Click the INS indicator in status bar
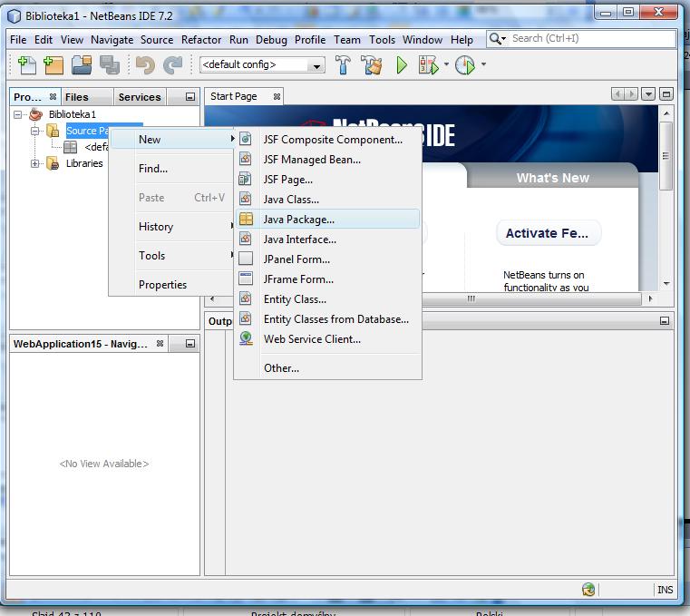Viewport: 690px width, 616px height. (x=665, y=590)
